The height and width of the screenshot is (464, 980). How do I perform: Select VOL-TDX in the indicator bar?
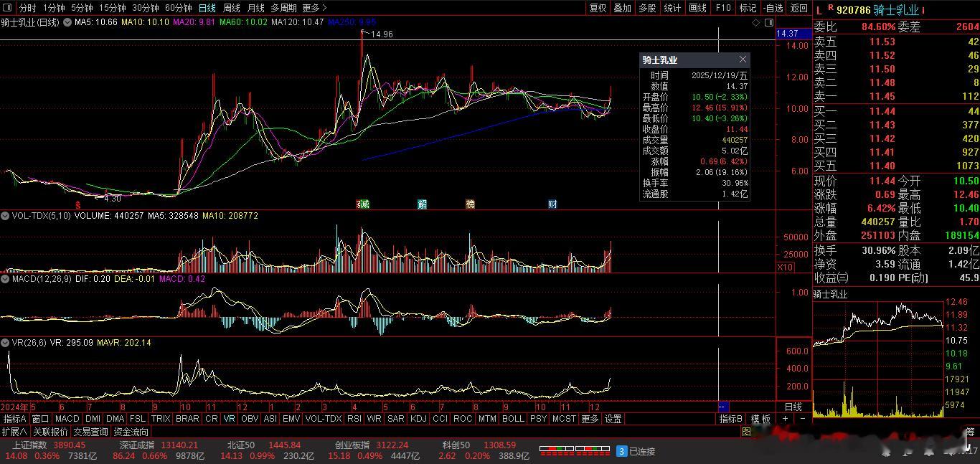click(324, 419)
